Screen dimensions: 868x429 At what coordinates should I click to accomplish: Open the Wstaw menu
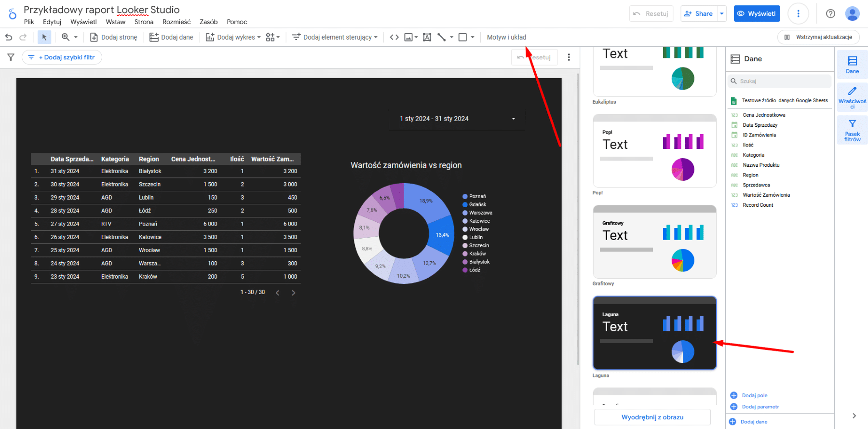click(116, 22)
